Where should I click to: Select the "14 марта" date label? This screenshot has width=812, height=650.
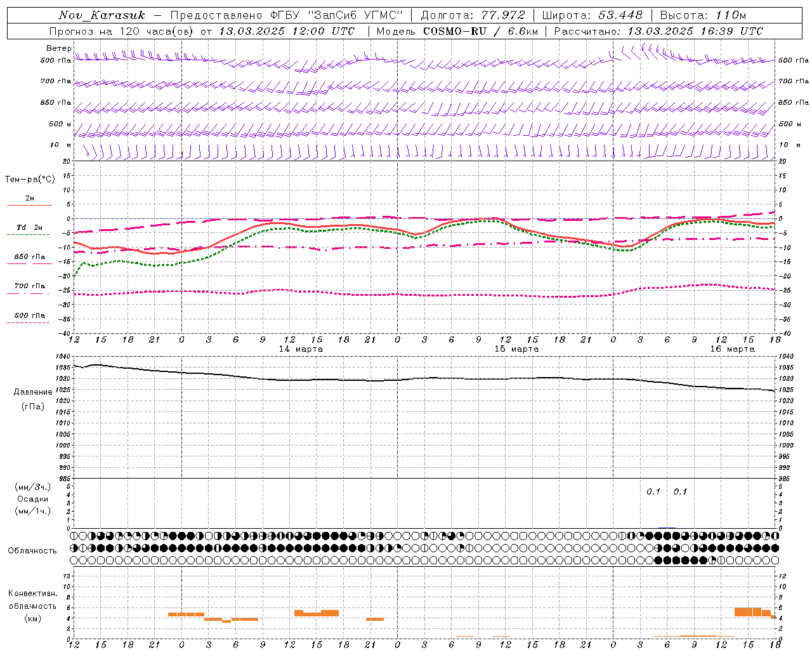[x=301, y=349]
